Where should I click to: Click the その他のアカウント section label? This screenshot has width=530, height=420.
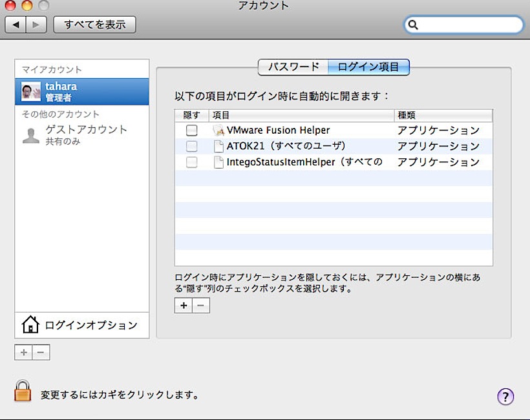pos(61,114)
